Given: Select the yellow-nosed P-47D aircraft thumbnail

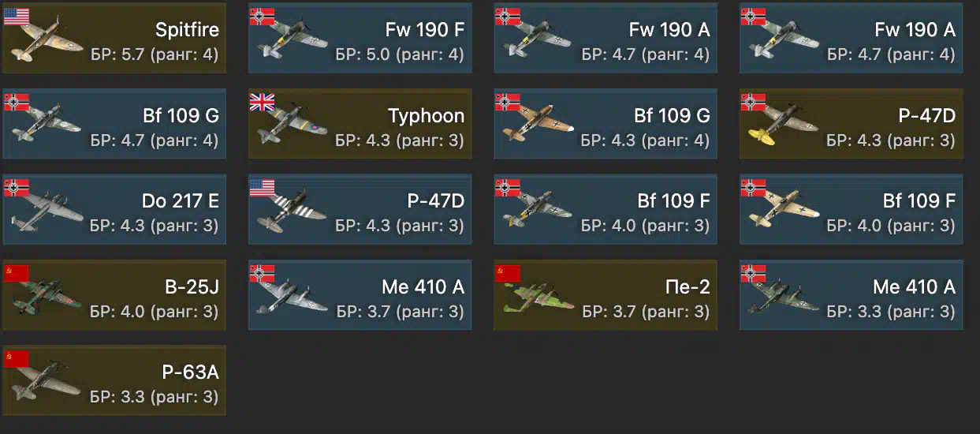Looking at the screenshot, I should tap(782, 126).
